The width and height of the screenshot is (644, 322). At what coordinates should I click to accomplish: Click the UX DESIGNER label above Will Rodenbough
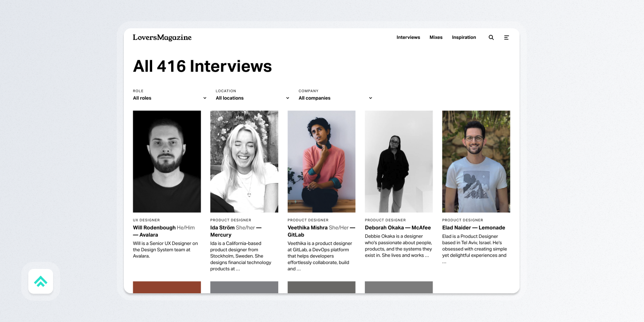146,220
